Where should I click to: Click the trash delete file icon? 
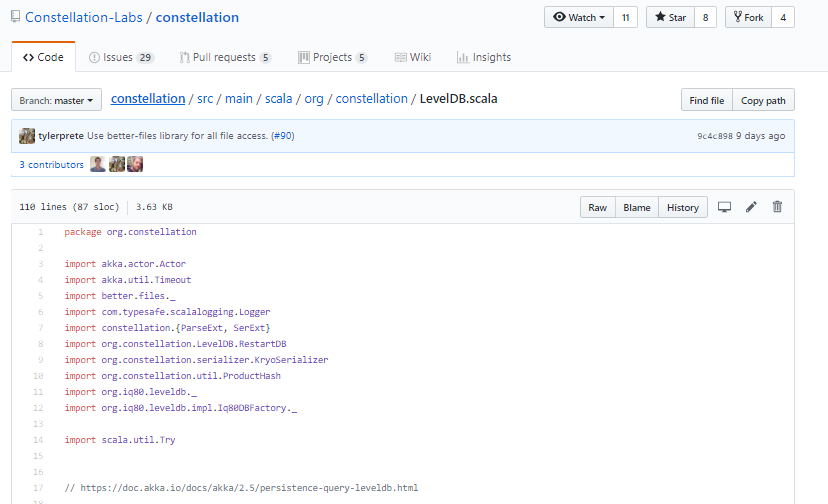click(x=777, y=207)
